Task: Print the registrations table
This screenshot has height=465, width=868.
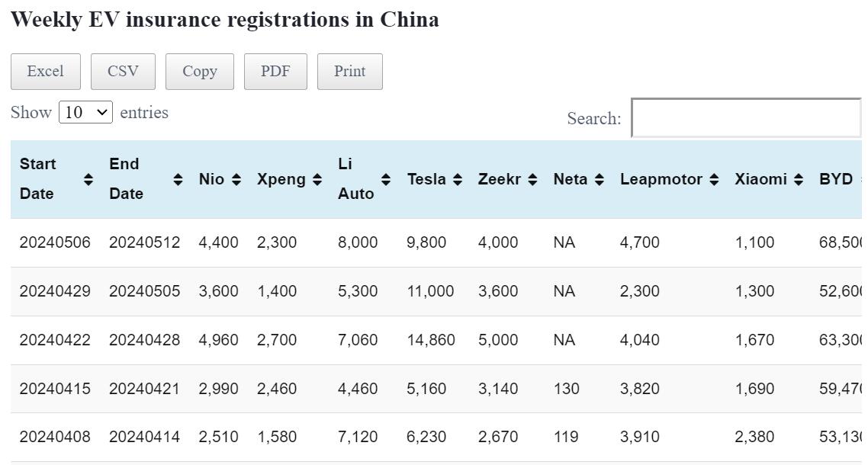Action: [x=350, y=72]
